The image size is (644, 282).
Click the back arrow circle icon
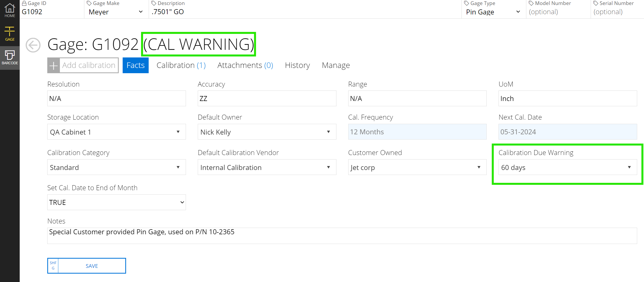point(33,45)
